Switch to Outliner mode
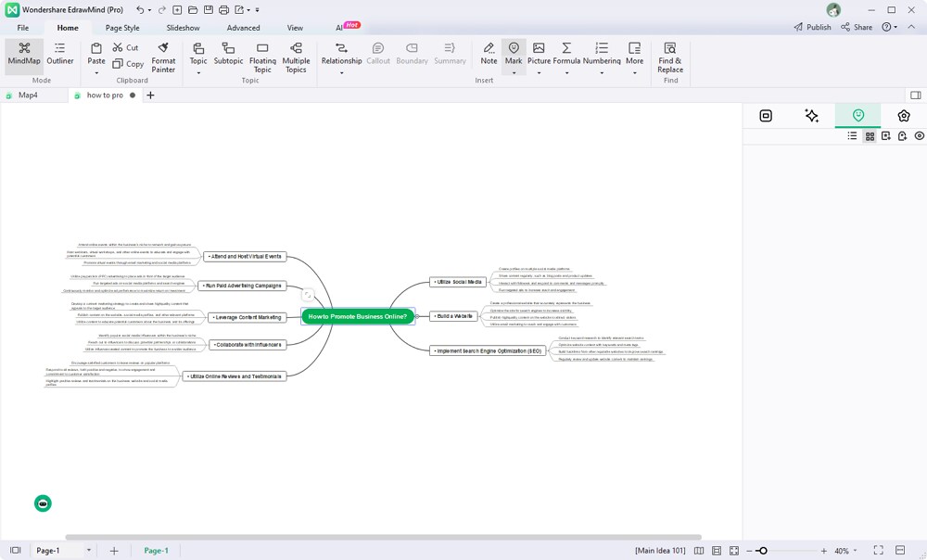This screenshot has height=560, width=927. tap(60, 53)
